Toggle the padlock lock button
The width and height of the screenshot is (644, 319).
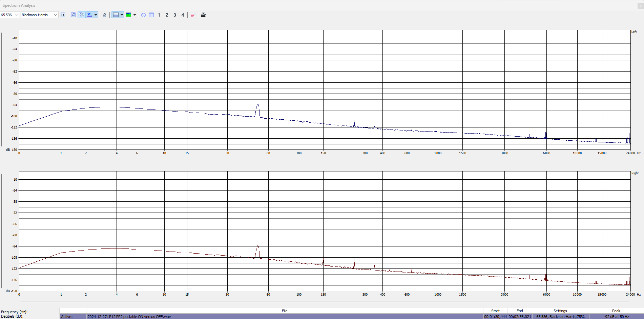(x=105, y=15)
